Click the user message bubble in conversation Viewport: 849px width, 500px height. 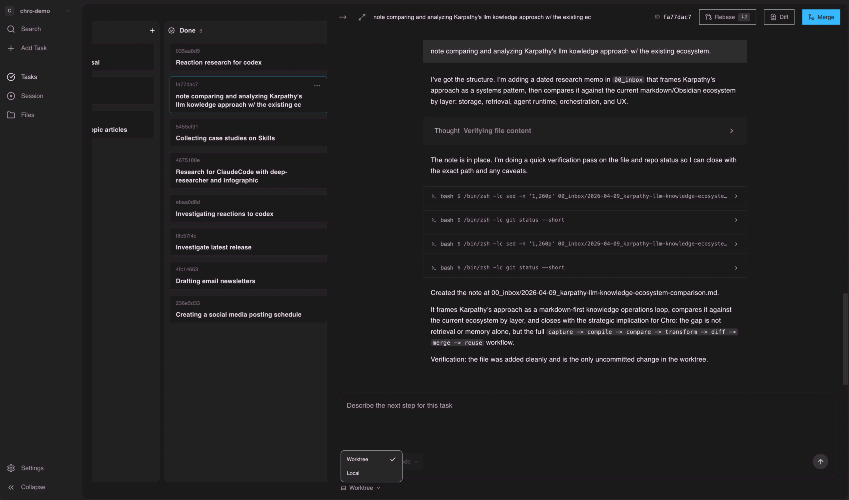(x=585, y=51)
